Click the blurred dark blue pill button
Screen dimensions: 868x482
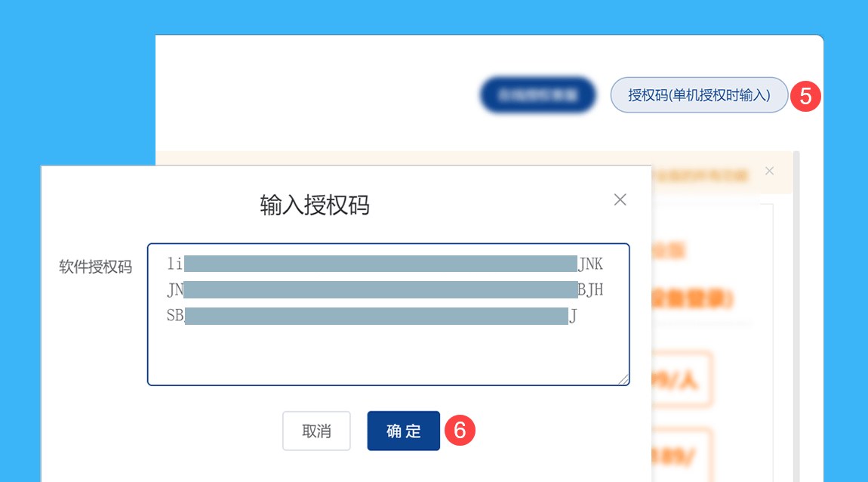(537, 95)
